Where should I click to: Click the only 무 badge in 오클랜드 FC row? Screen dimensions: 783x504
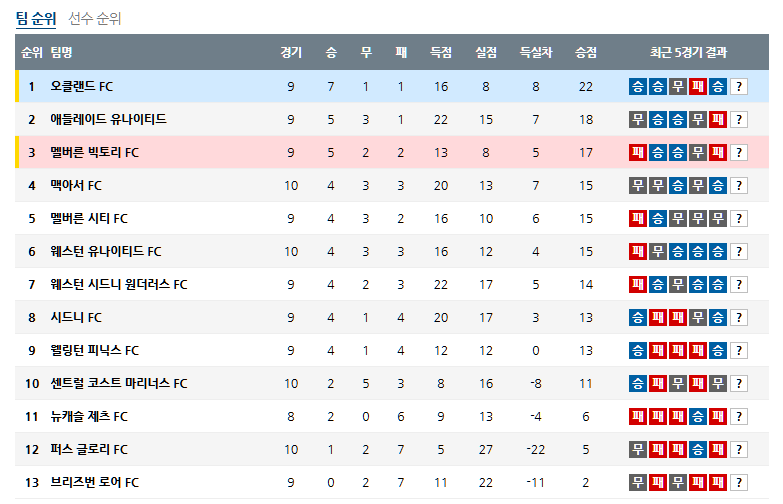point(678,87)
